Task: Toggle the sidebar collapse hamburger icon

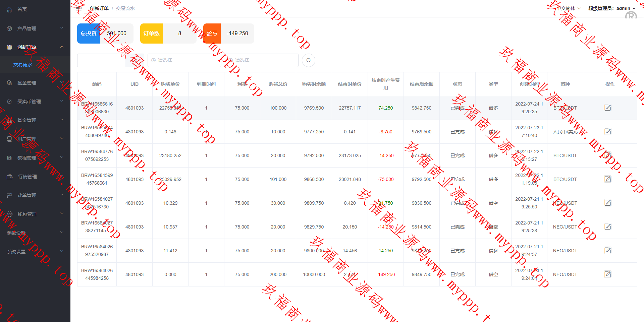Action: [x=79, y=8]
